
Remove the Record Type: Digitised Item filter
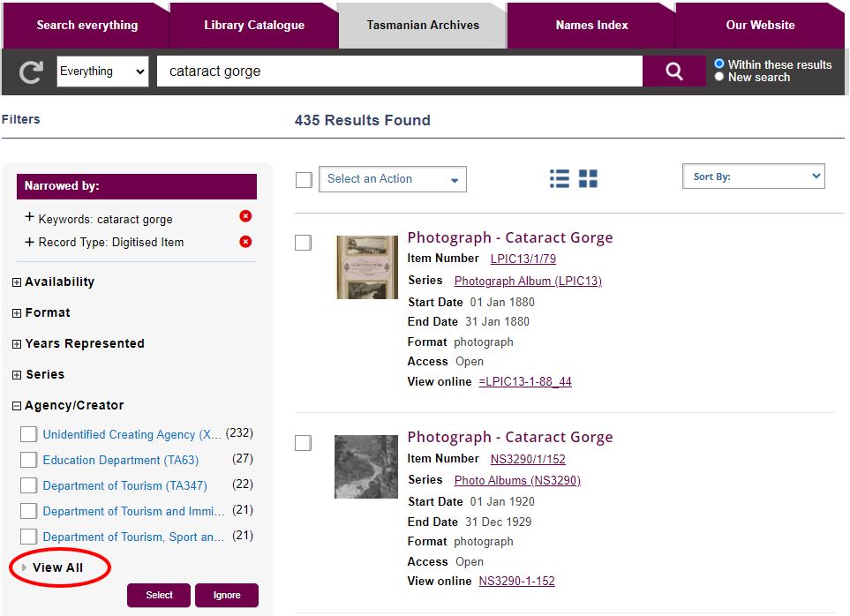[x=245, y=242]
